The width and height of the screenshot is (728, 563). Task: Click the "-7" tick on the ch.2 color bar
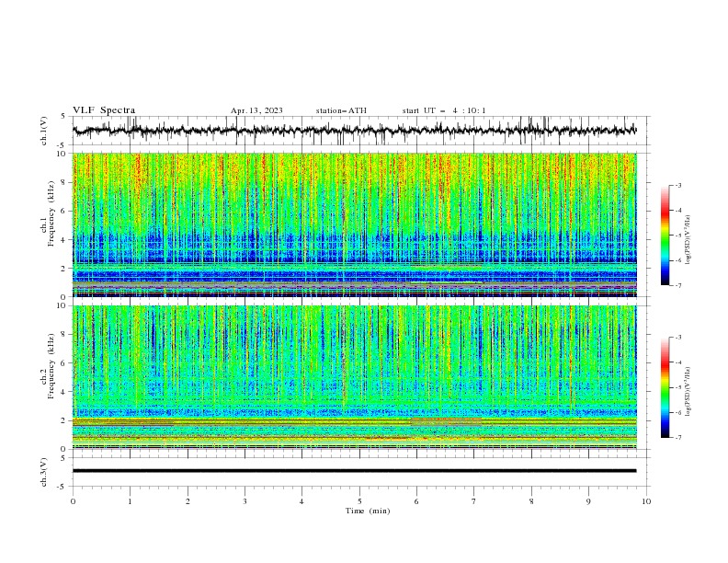[678, 438]
